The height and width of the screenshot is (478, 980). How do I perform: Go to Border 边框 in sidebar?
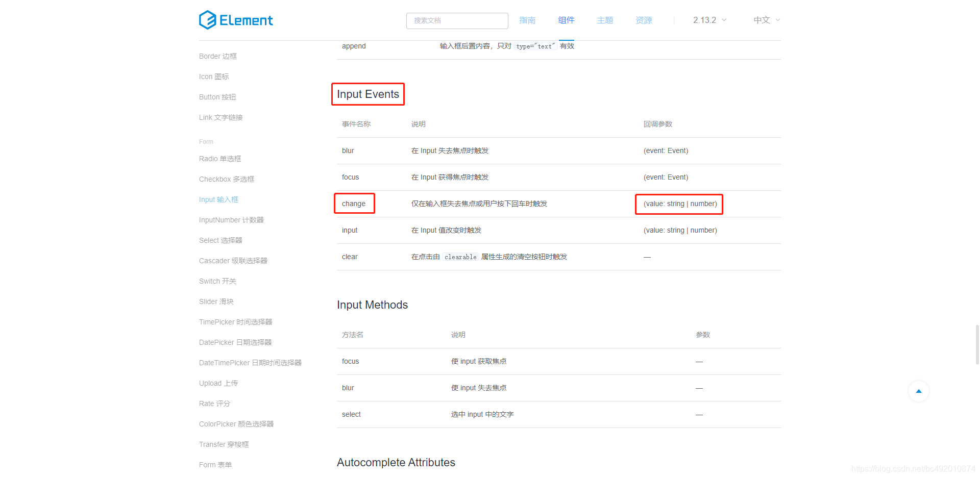tap(218, 56)
